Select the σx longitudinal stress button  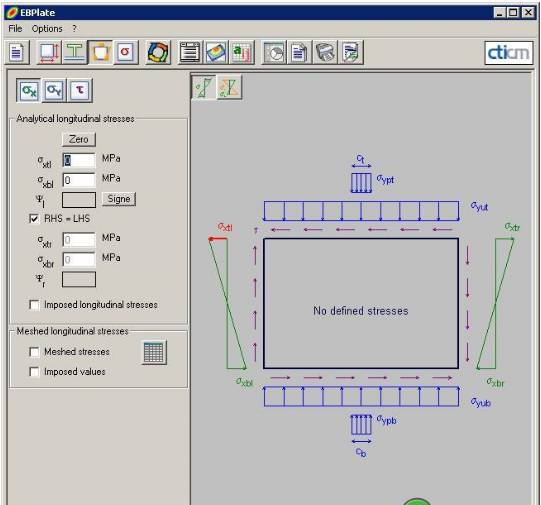point(29,90)
